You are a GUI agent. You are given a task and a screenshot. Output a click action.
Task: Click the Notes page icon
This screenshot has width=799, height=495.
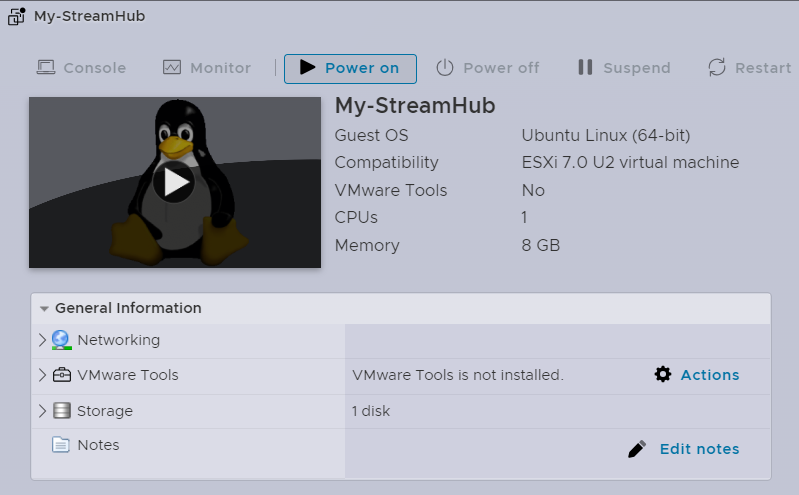click(61, 445)
